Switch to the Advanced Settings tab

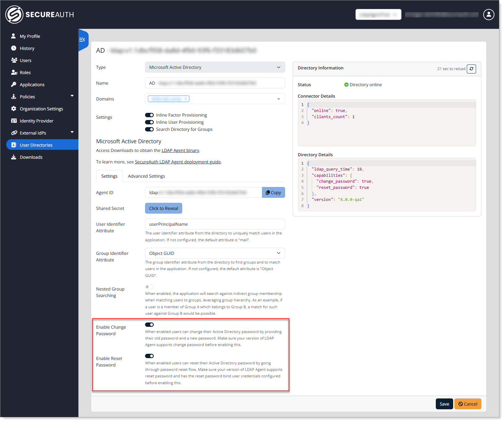coord(146,176)
